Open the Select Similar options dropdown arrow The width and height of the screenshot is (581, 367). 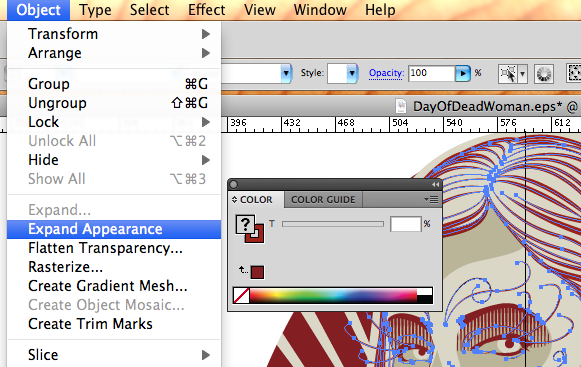point(522,74)
